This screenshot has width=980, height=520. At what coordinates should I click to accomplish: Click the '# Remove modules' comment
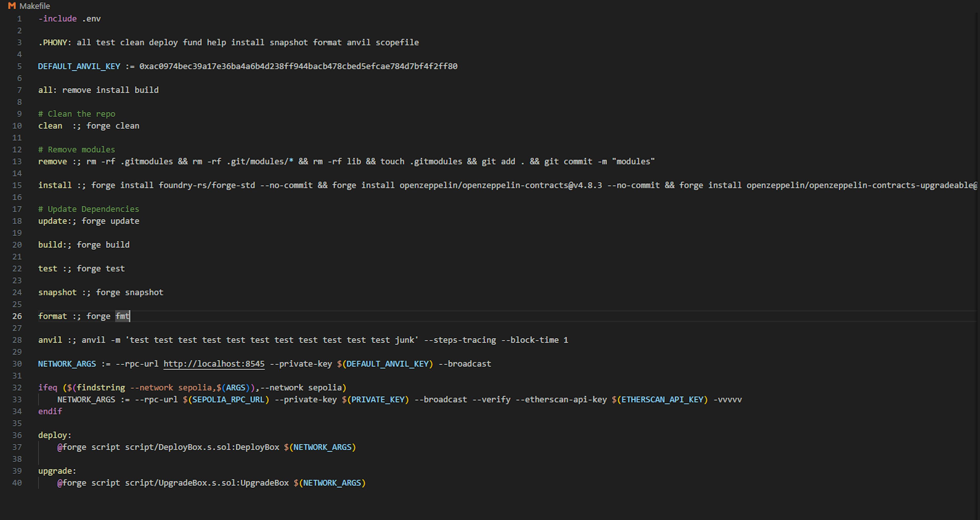(x=77, y=150)
